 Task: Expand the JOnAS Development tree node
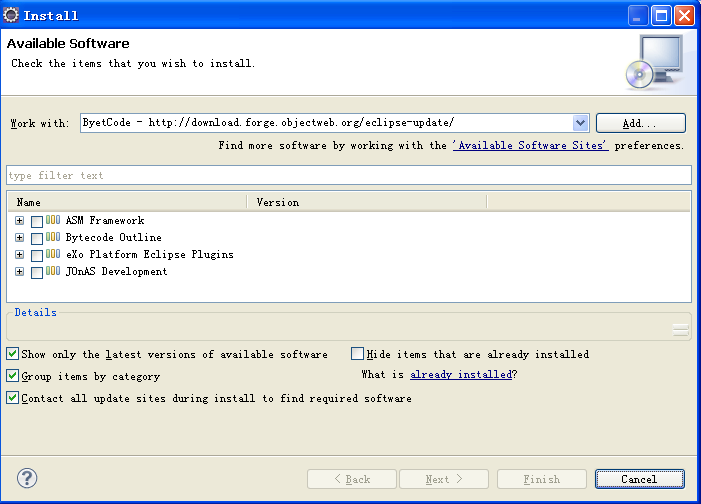pos(19,271)
